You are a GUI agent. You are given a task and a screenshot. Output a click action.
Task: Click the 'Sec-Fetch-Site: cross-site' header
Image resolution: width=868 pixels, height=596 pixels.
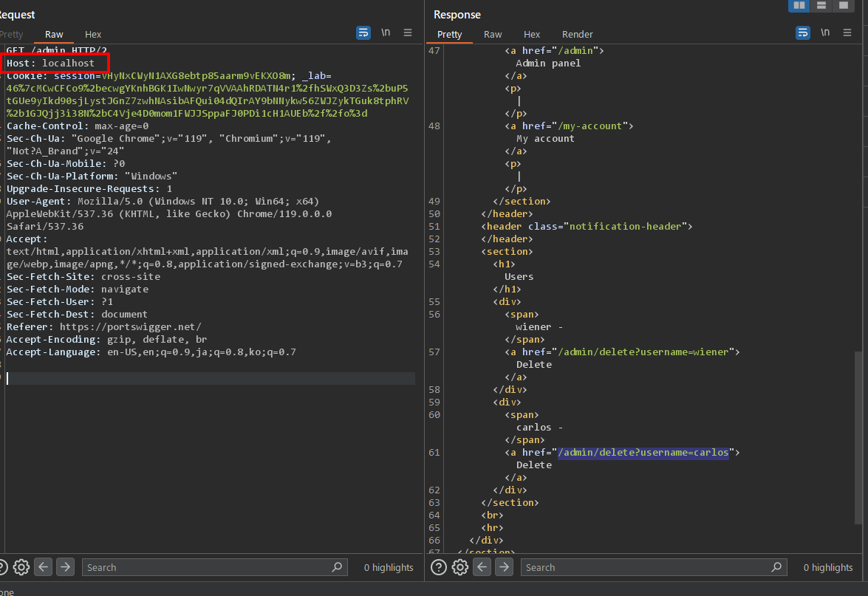(x=83, y=277)
